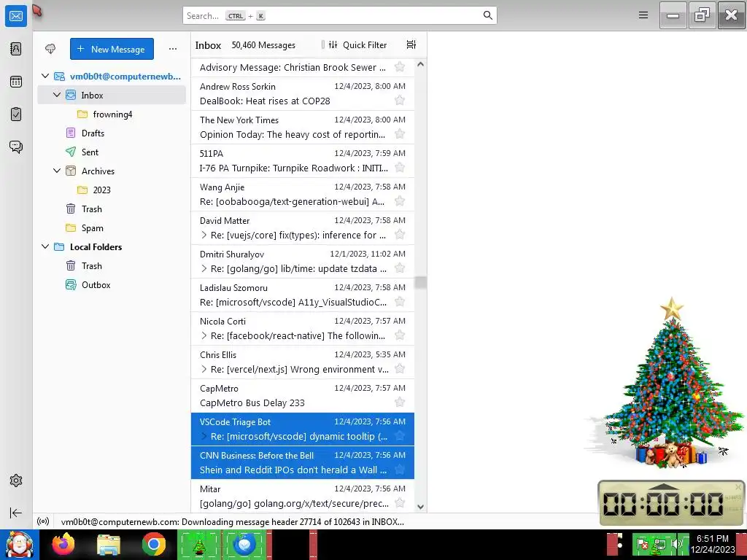Click network tray icon
Screen dimensions: 747x560
coord(659,544)
